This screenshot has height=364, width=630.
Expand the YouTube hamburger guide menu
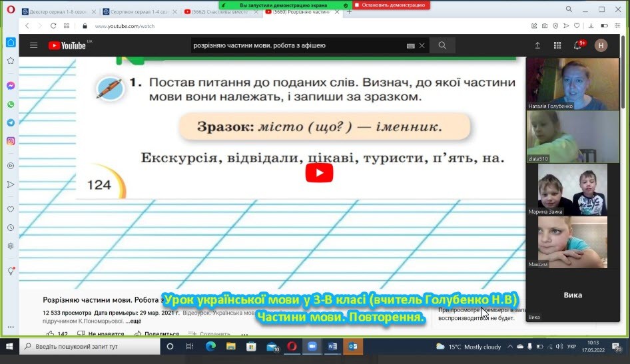point(33,45)
